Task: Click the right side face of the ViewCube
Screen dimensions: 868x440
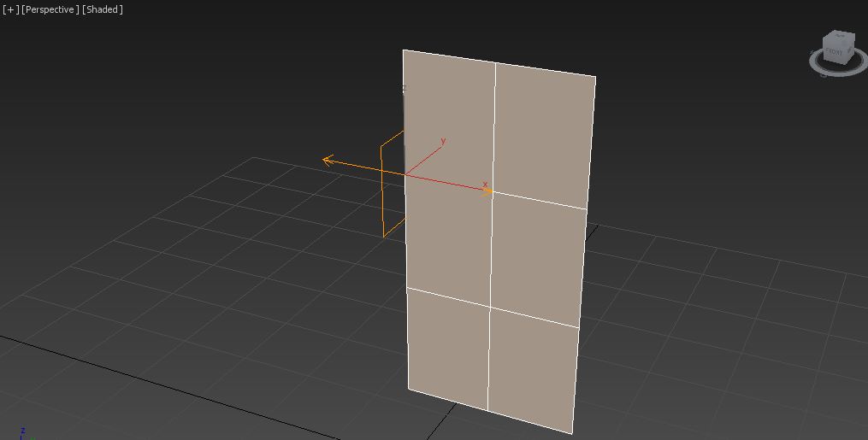Action: 850,49
